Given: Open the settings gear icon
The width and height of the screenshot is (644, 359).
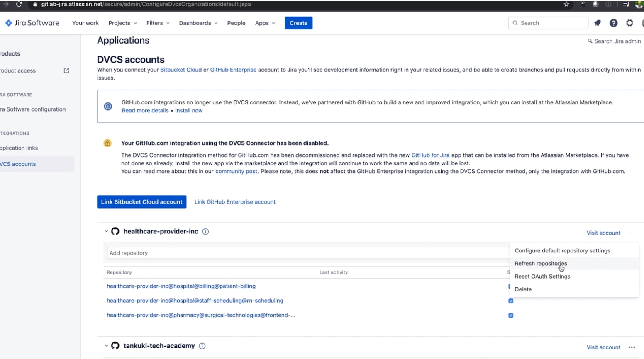Looking at the screenshot, I should tap(629, 23).
